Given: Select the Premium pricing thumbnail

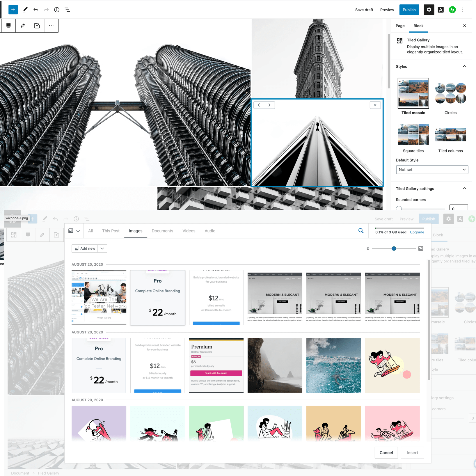Looking at the screenshot, I should tap(216, 365).
